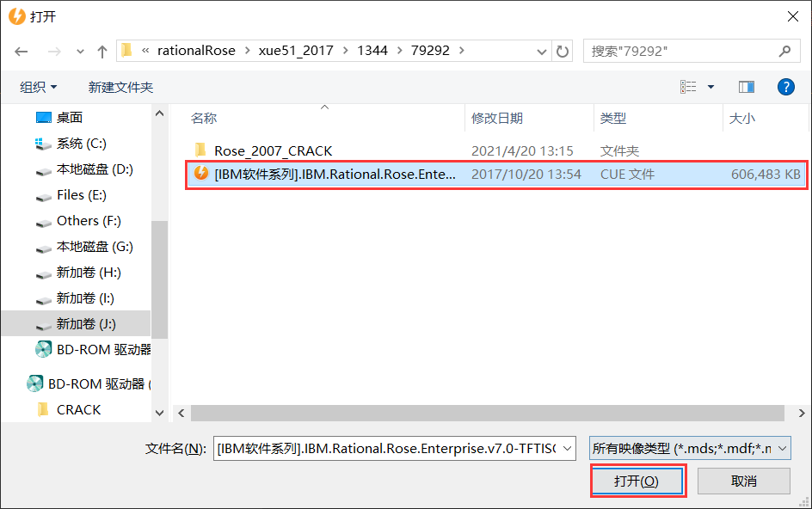The height and width of the screenshot is (509, 812).
Task: Go up one folder level
Action: [101, 51]
